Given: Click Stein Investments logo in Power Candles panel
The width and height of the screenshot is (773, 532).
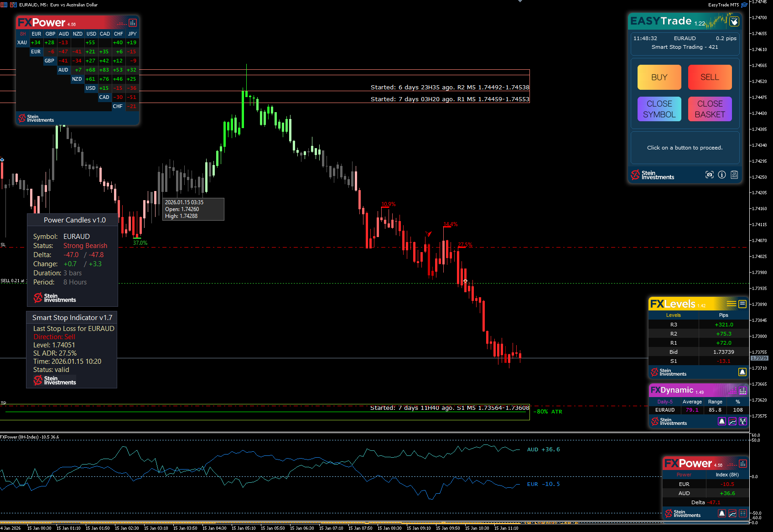Looking at the screenshot, I should pyautogui.click(x=55, y=298).
